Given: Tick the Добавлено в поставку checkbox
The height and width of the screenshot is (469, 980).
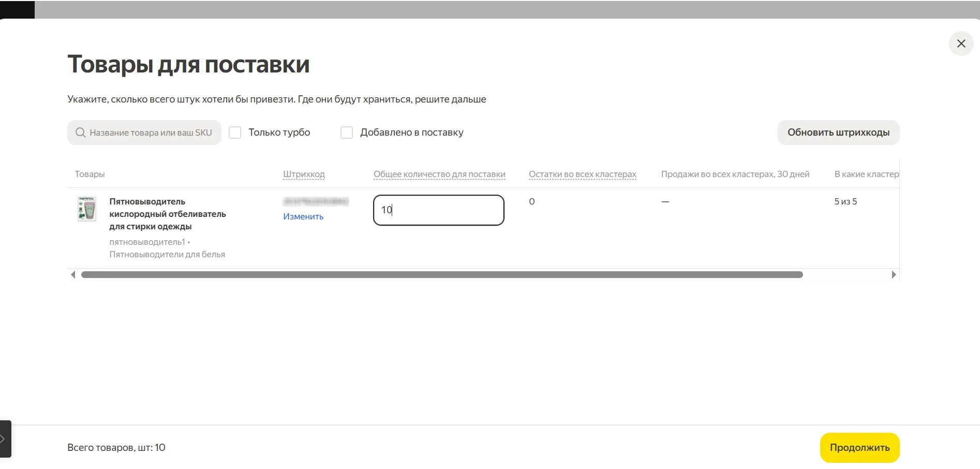Looking at the screenshot, I should pyautogui.click(x=347, y=133).
